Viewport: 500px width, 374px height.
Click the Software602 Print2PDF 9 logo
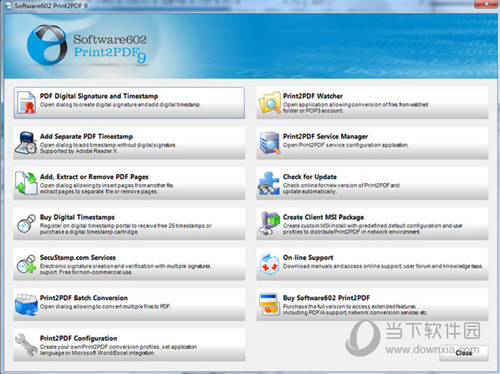pyautogui.click(x=87, y=46)
